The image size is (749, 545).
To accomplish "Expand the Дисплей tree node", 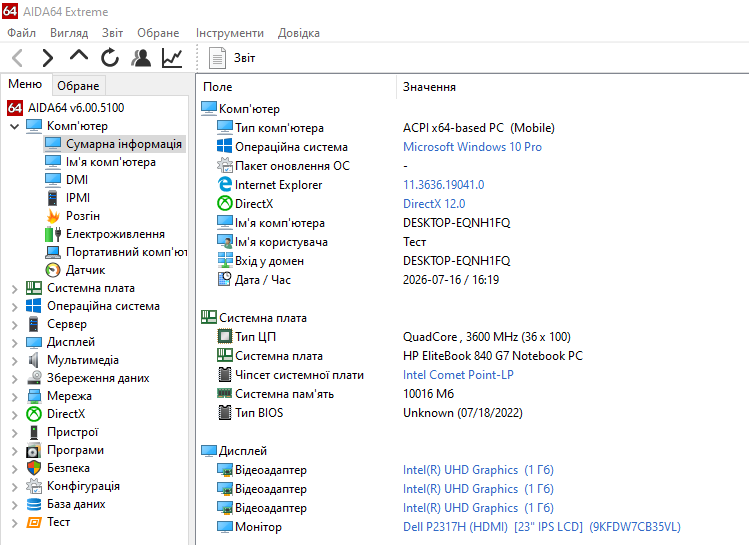I will click(x=14, y=342).
